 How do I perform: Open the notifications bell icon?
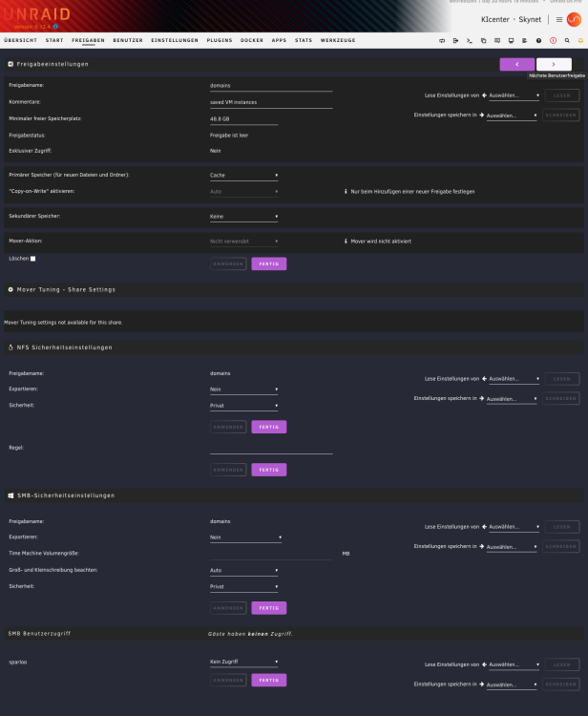click(x=580, y=41)
